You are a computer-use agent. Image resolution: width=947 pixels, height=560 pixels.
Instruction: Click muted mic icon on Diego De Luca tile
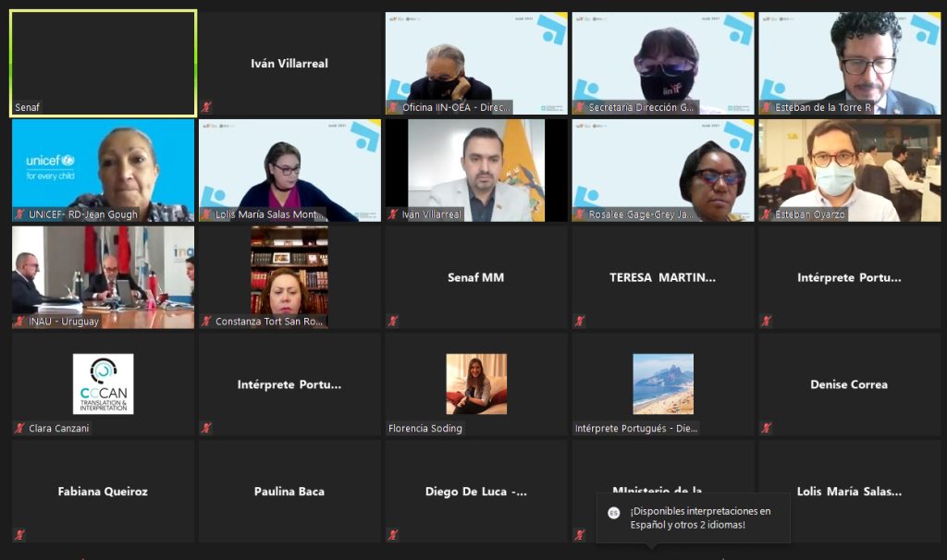coord(392,535)
